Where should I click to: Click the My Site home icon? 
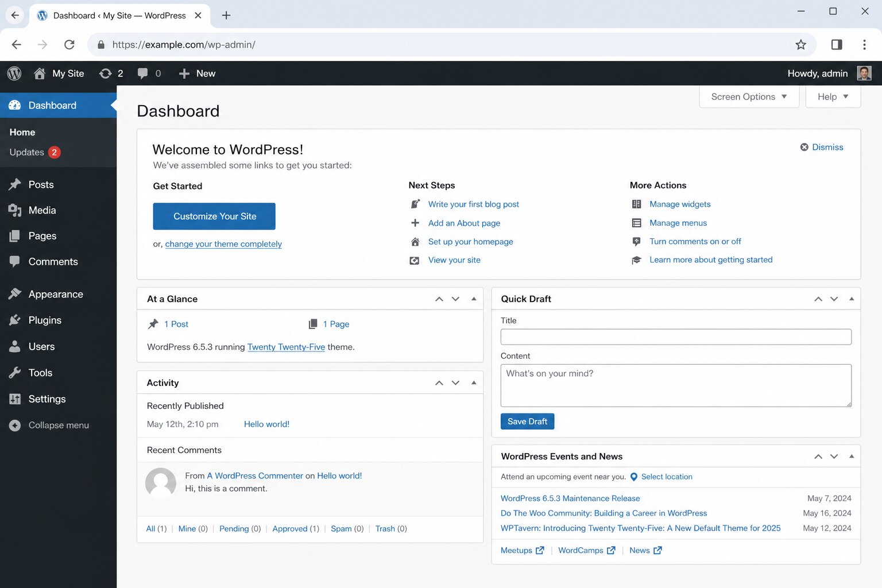[40, 73]
